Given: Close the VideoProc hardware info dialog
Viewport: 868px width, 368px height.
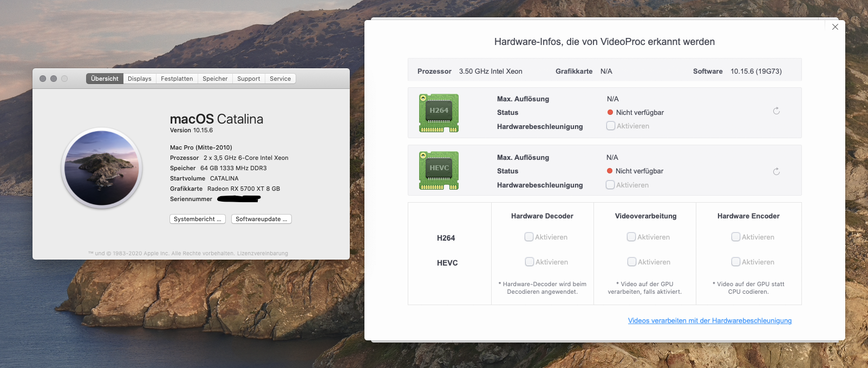Looking at the screenshot, I should tap(835, 27).
